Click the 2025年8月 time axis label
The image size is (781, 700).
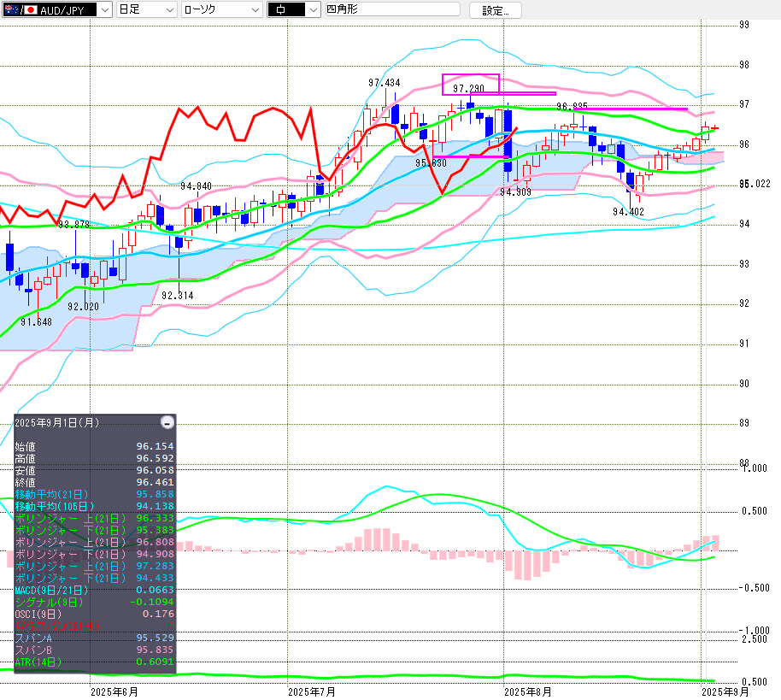528,692
